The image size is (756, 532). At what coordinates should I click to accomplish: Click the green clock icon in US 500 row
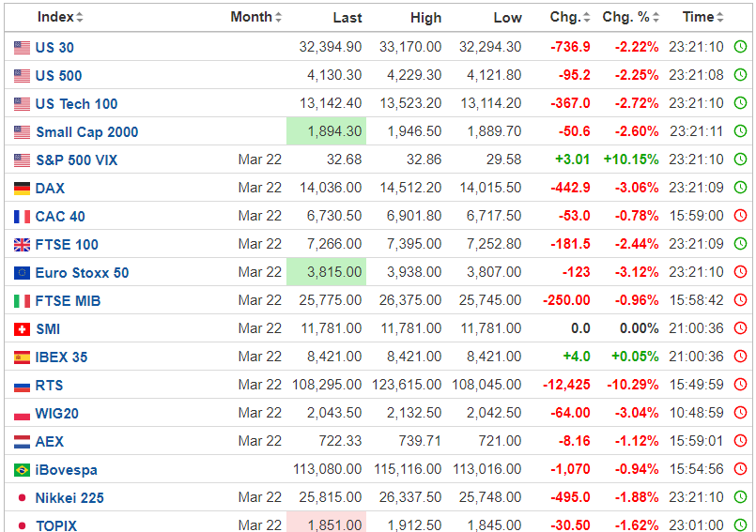pos(740,75)
